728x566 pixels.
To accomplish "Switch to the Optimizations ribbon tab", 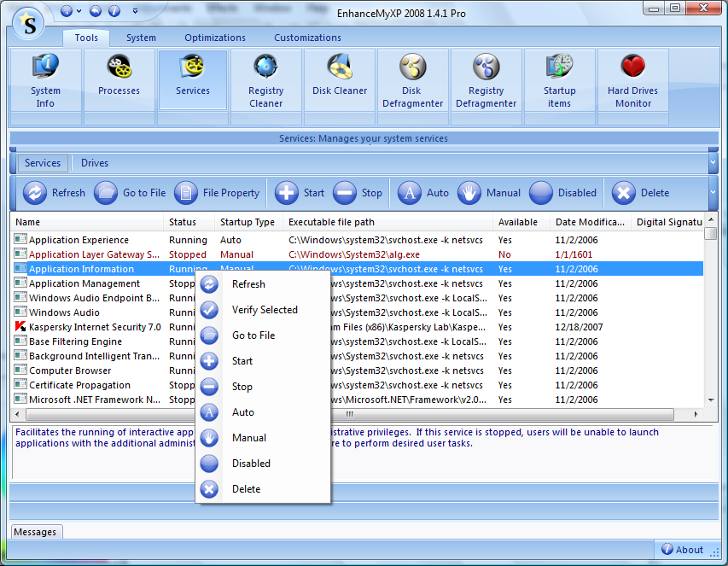I will 215,38.
